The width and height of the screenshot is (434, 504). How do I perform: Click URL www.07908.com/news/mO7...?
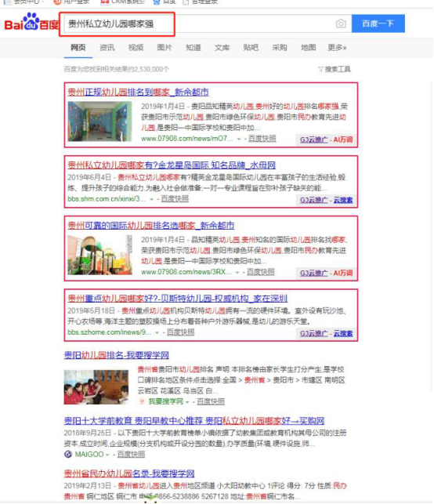(x=186, y=139)
